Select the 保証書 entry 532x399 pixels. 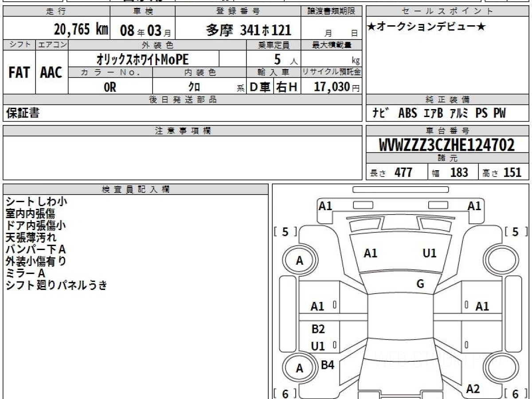(x=23, y=113)
